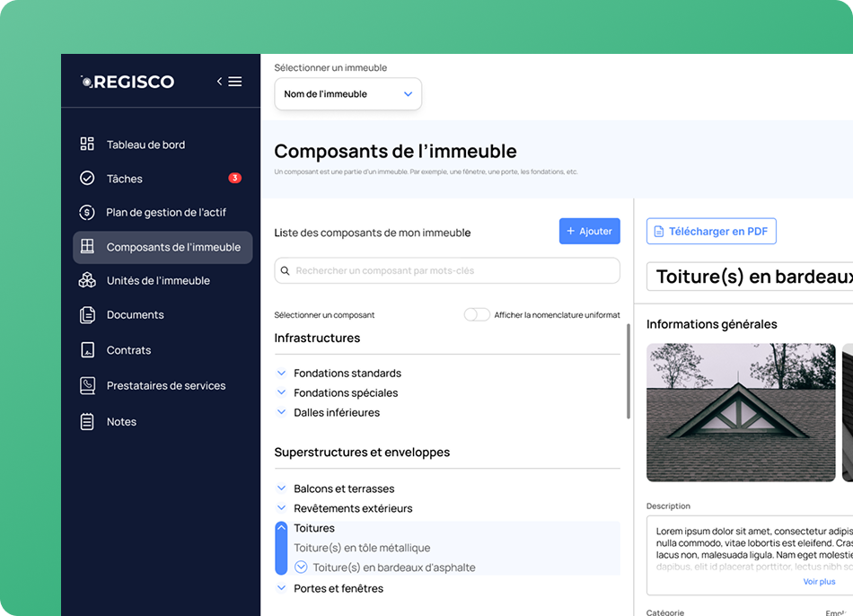Click the Documents file icon

pyautogui.click(x=87, y=314)
